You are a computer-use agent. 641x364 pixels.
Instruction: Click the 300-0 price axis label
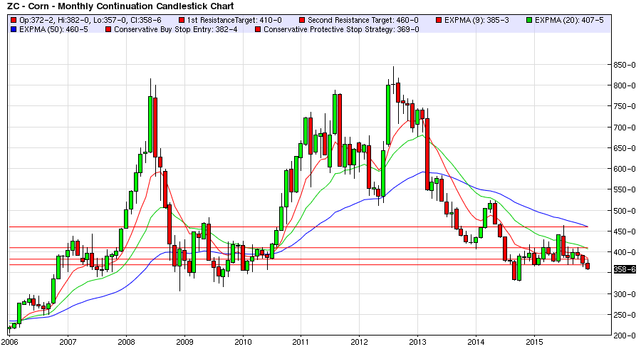(x=624, y=294)
